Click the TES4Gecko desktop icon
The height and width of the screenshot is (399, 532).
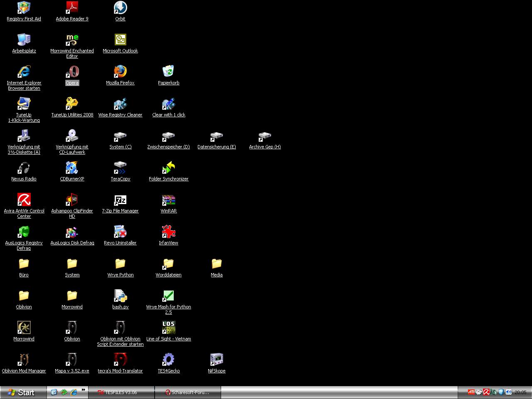[x=168, y=360]
